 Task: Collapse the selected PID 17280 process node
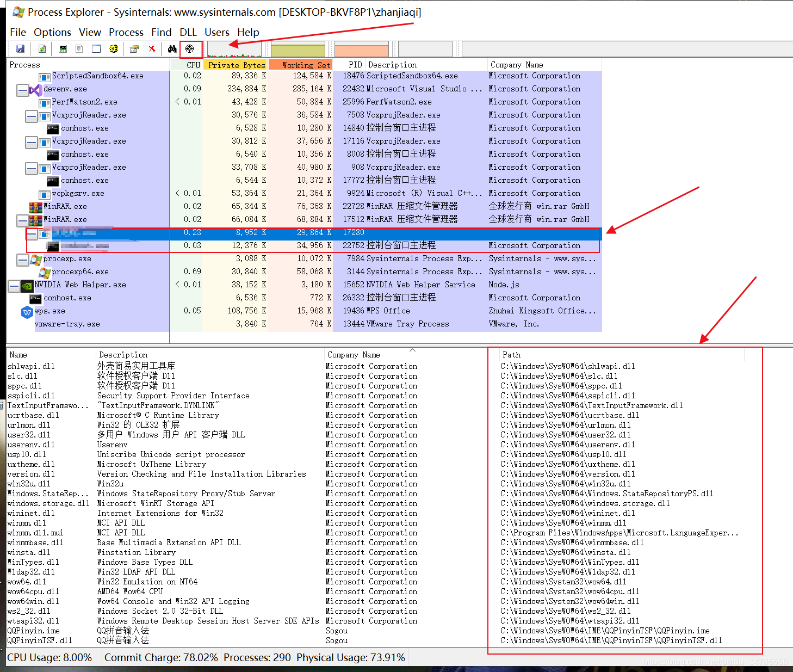coord(32,234)
